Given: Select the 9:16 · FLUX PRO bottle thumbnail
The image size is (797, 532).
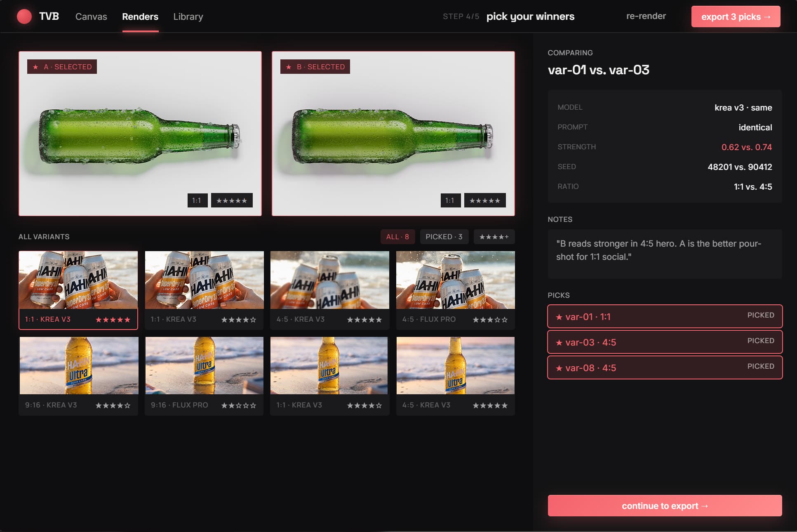Looking at the screenshot, I should [204, 366].
